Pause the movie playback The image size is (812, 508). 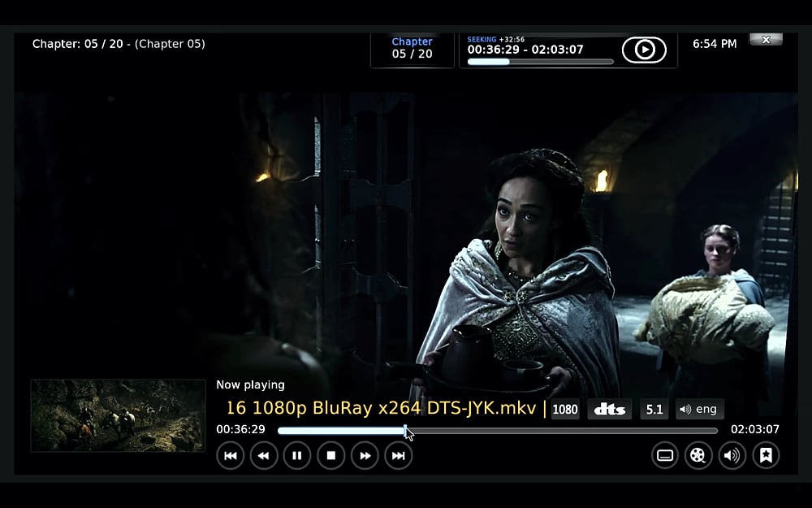coord(297,456)
